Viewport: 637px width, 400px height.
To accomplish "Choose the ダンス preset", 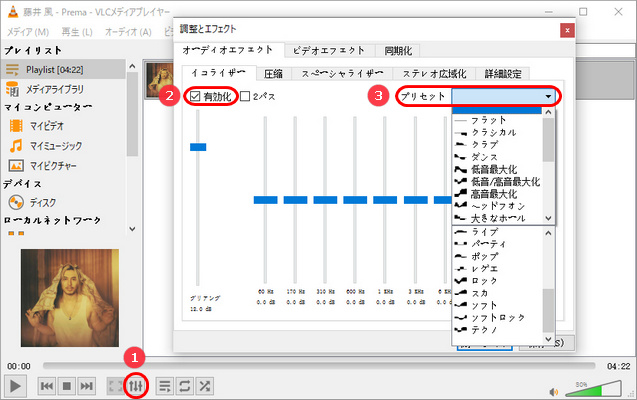I will tap(497, 157).
